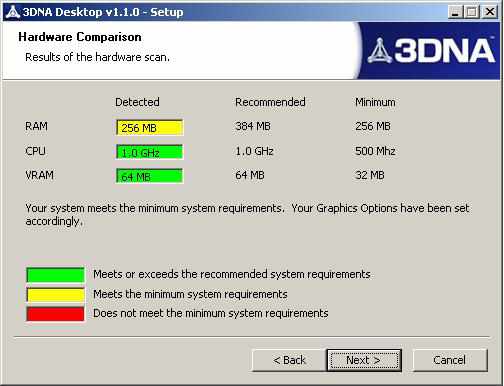Click the yellow legend color swatch

[x=55, y=295]
